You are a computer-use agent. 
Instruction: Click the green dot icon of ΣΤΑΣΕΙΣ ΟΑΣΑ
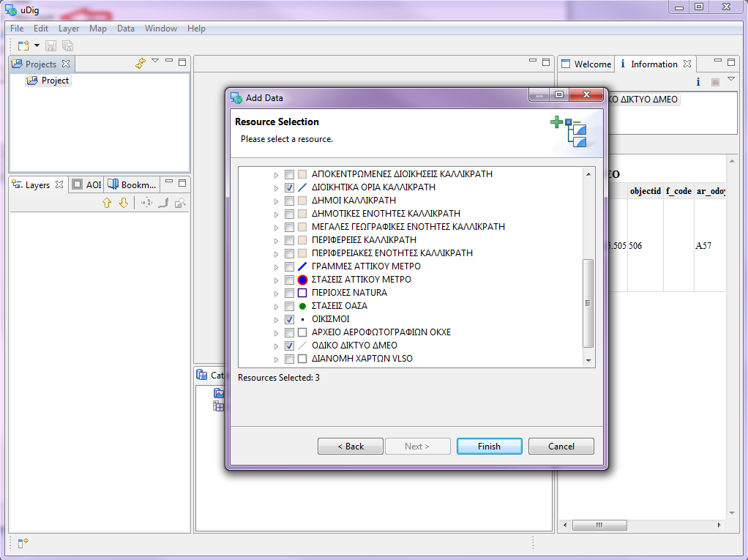pos(302,306)
